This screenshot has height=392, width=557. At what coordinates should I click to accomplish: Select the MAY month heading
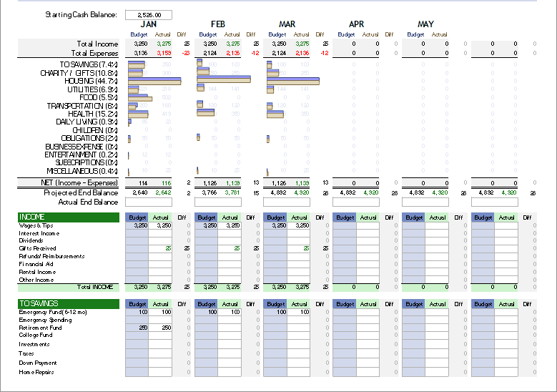tap(425, 24)
